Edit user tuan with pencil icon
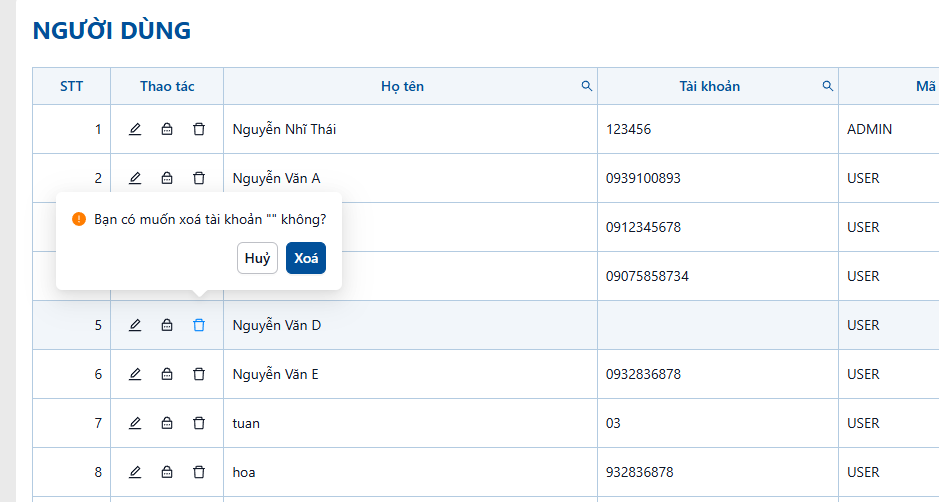The height and width of the screenshot is (502, 939). [135, 423]
